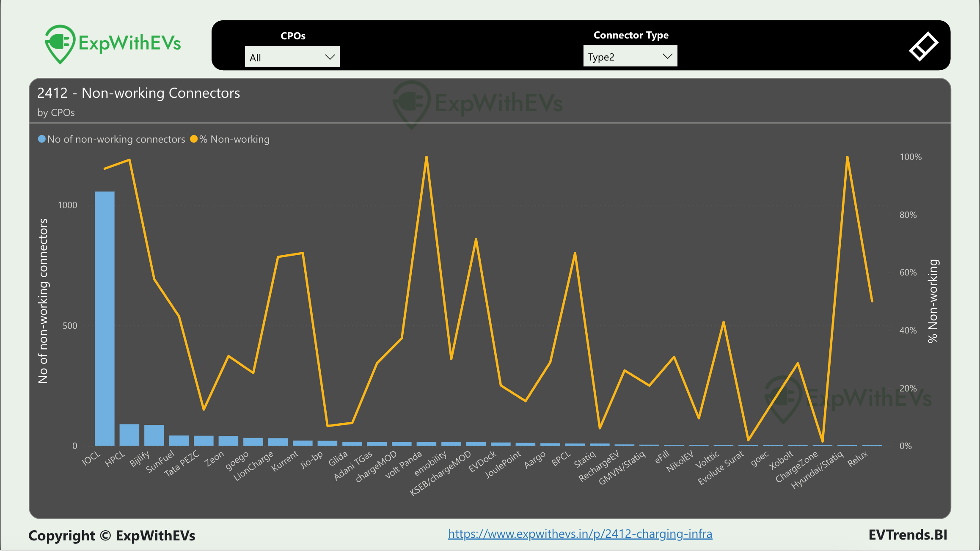Click the JoulePoint axis label
Viewport: 980px width, 551px height.
pyautogui.click(x=504, y=465)
